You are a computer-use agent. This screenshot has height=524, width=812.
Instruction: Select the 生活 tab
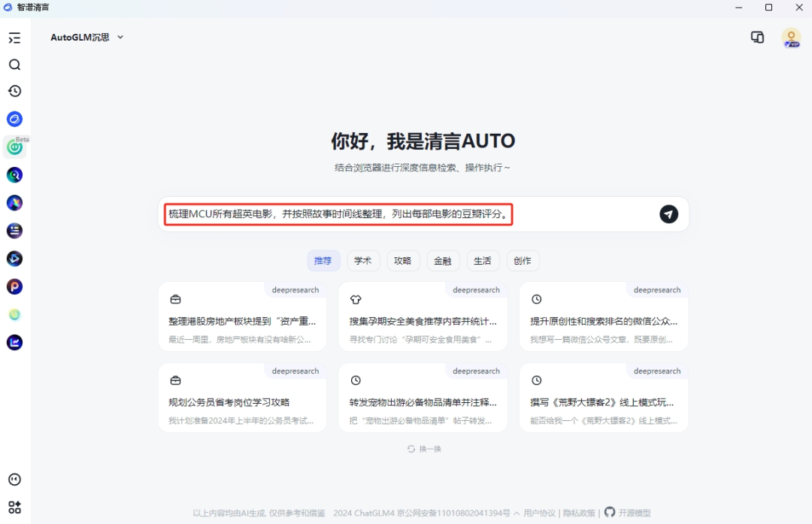[x=483, y=260]
